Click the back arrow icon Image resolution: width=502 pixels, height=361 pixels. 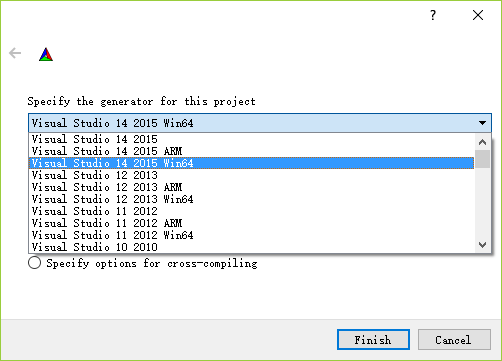[x=15, y=53]
